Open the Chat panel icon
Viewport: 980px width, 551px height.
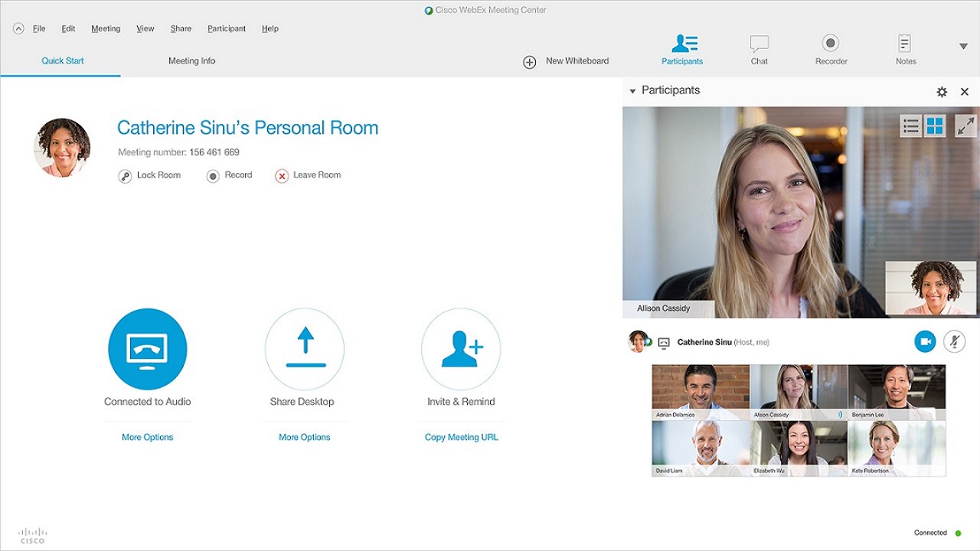pyautogui.click(x=759, y=43)
